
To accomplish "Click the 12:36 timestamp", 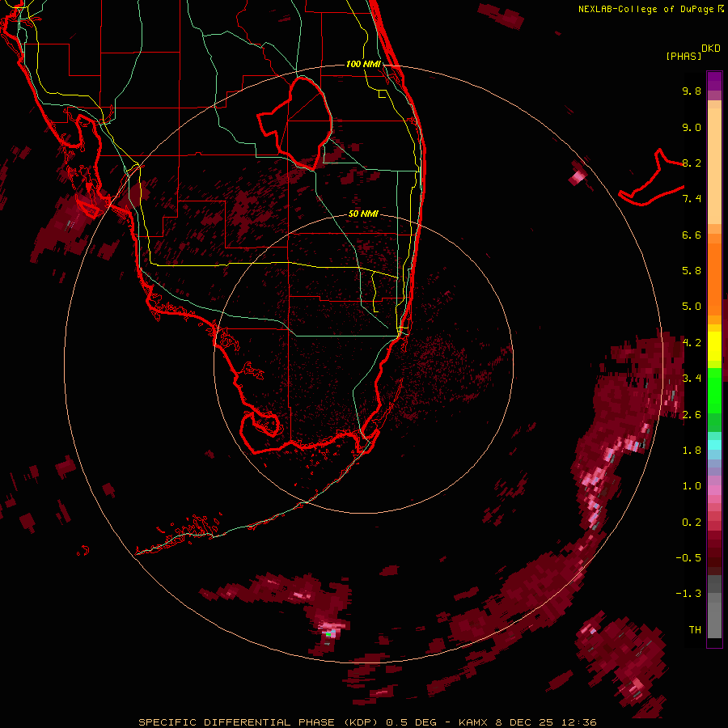I will pyautogui.click(x=581, y=722).
